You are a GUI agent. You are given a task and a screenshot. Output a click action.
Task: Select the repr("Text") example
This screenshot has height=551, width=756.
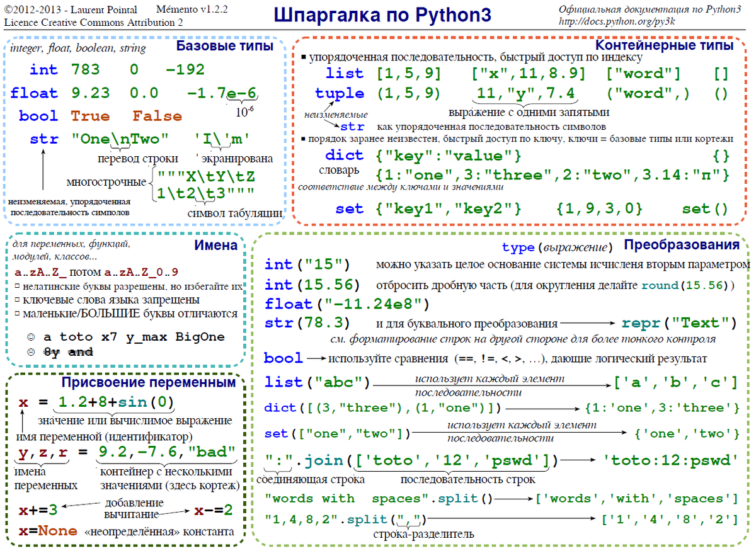(679, 323)
